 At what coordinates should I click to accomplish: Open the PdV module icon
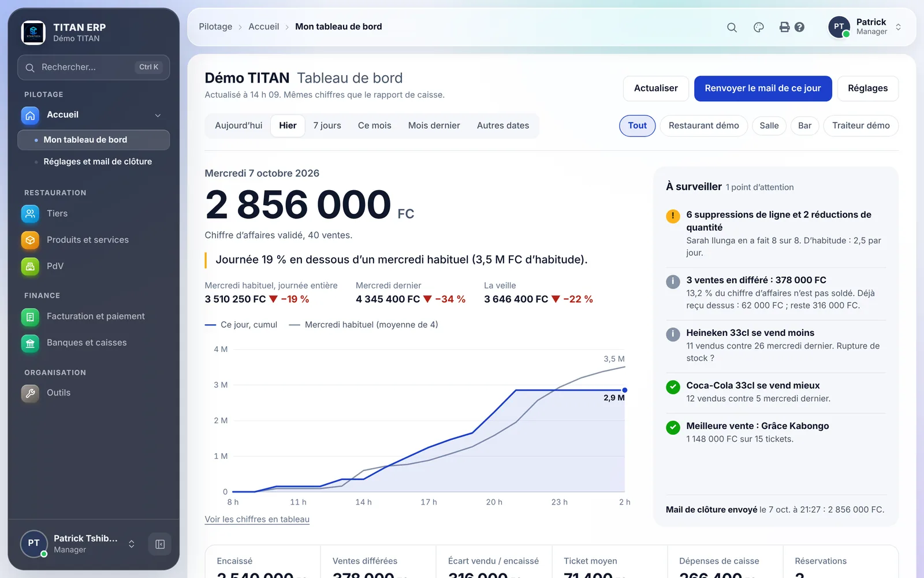point(31,266)
